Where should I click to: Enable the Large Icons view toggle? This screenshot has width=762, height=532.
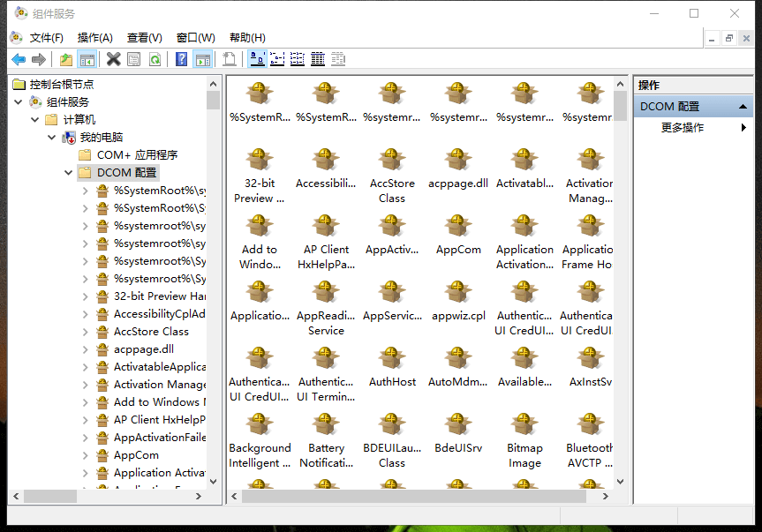[257, 59]
